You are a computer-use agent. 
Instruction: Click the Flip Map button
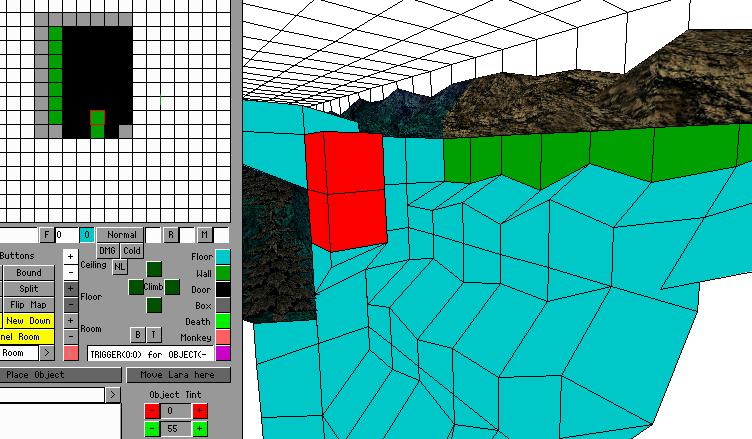(x=28, y=305)
